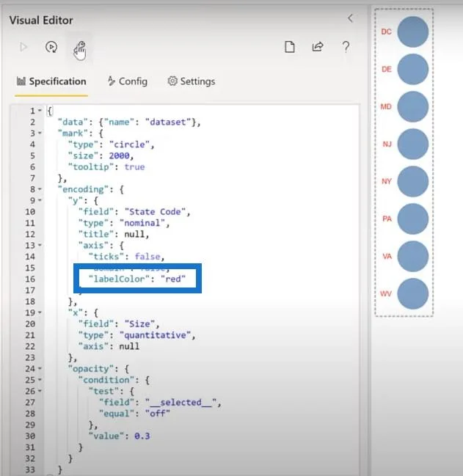This screenshot has width=463, height=476.
Task: Click the "dataset" value on line 2
Action: click(168, 122)
